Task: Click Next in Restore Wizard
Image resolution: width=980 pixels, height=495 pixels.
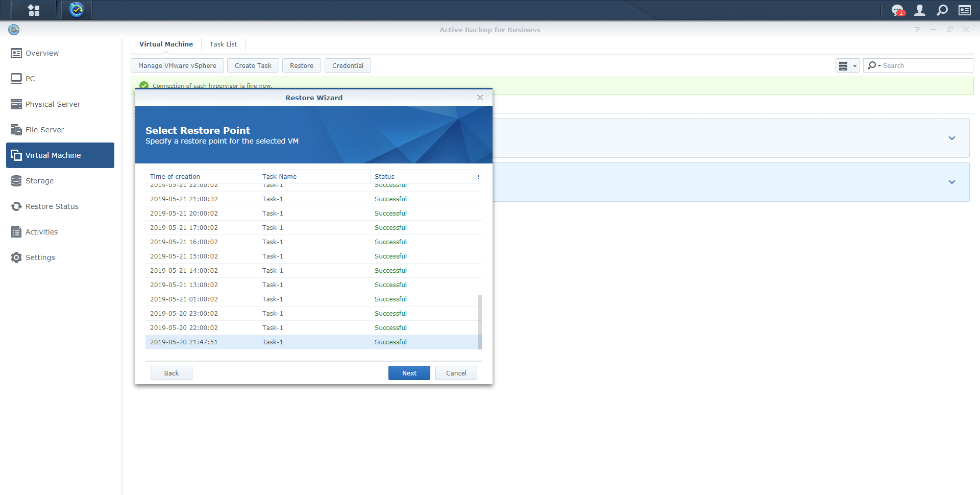Action: [409, 373]
